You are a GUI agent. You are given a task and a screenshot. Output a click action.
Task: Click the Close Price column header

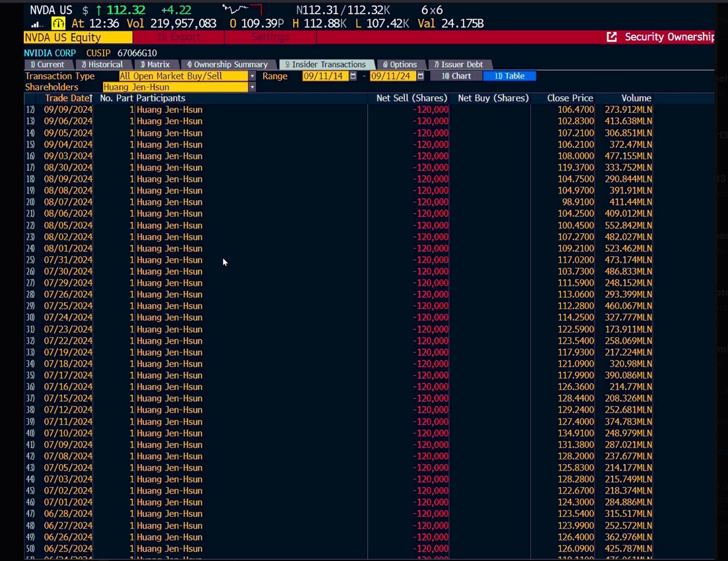pyautogui.click(x=570, y=98)
